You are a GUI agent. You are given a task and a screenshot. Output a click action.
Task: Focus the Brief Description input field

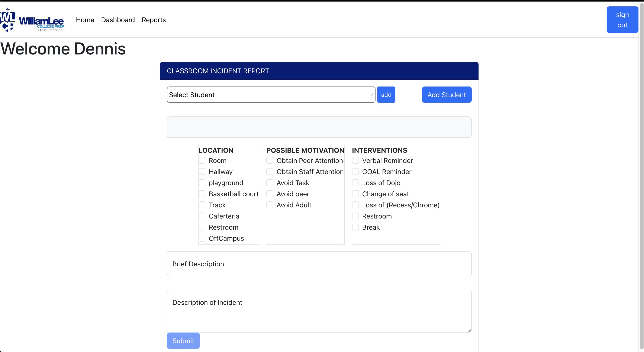click(x=319, y=264)
